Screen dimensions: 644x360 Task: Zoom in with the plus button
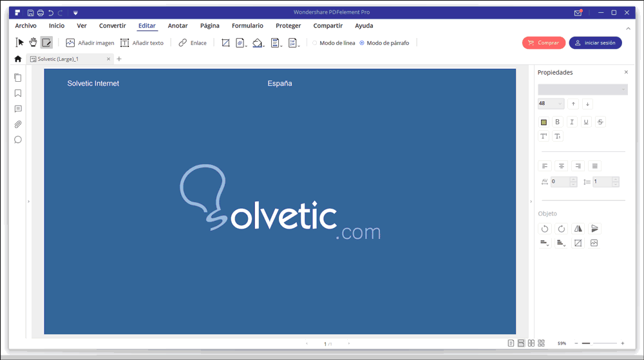pyautogui.click(x=623, y=343)
